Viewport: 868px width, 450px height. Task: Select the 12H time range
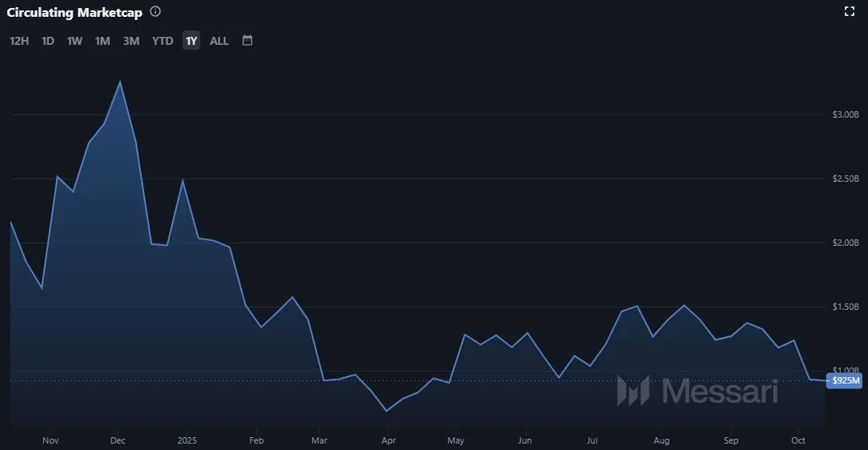[x=19, y=41]
